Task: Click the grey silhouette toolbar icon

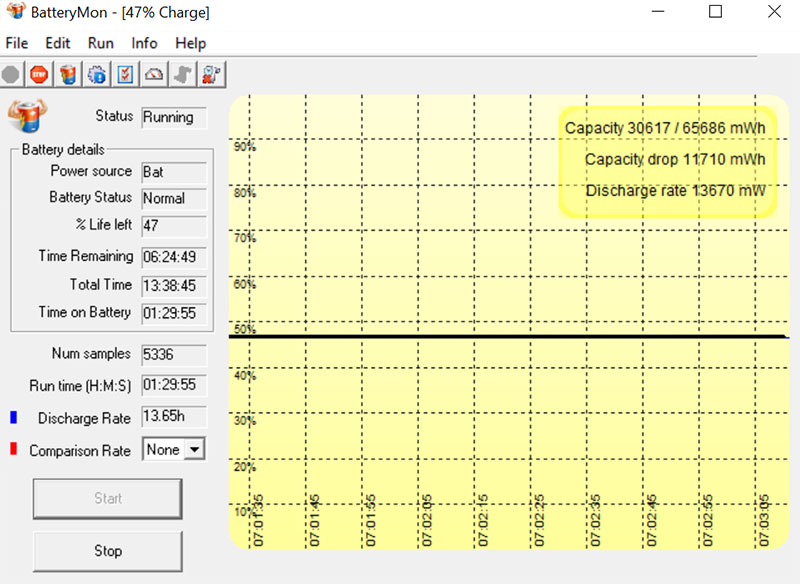Action: point(182,74)
